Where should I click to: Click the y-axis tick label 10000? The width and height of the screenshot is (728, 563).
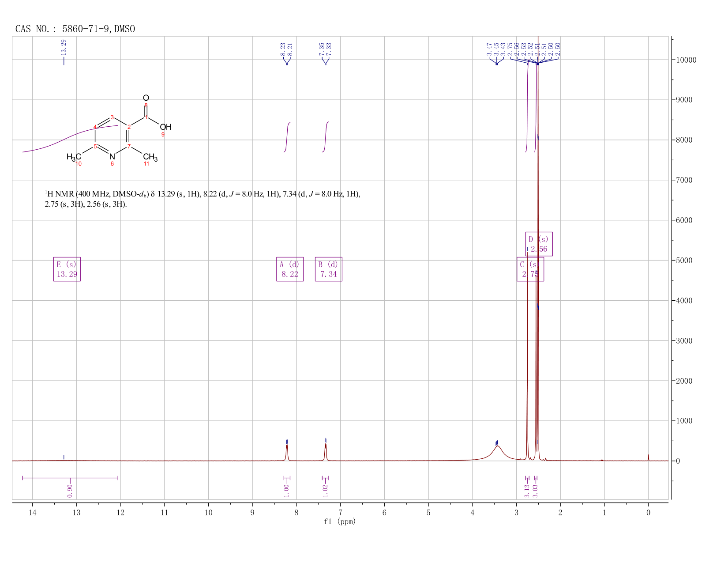(686, 60)
